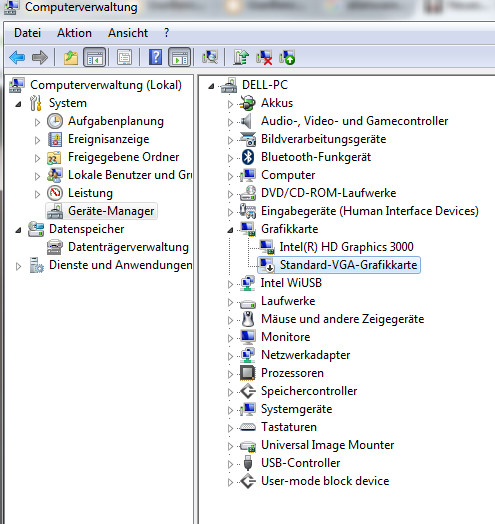Viewport: 495px width, 524px height.
Task: Click Intel(R) HD Graphics 3000 device icon
Action: pos(267,247)
